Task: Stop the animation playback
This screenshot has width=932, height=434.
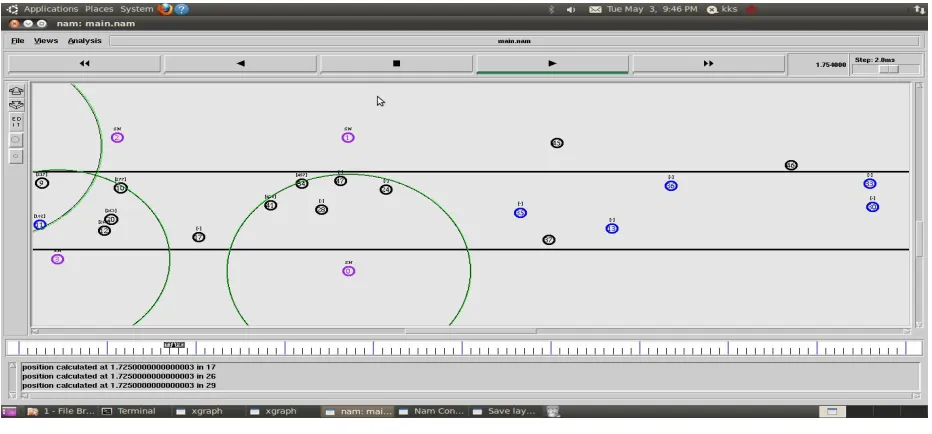Action: point(396,64)
